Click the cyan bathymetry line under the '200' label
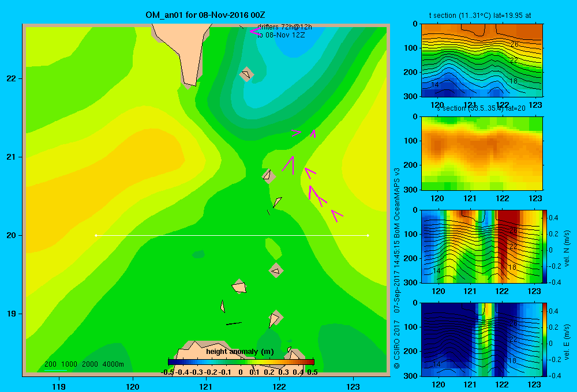Screen dimensions: 577x392 click(x=55, y=370)
